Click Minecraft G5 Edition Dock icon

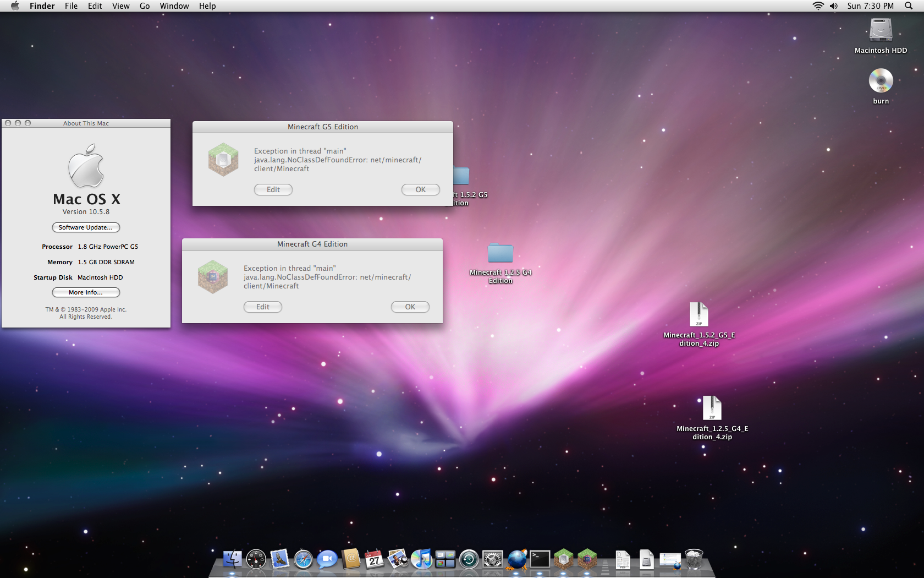(563, 559)
